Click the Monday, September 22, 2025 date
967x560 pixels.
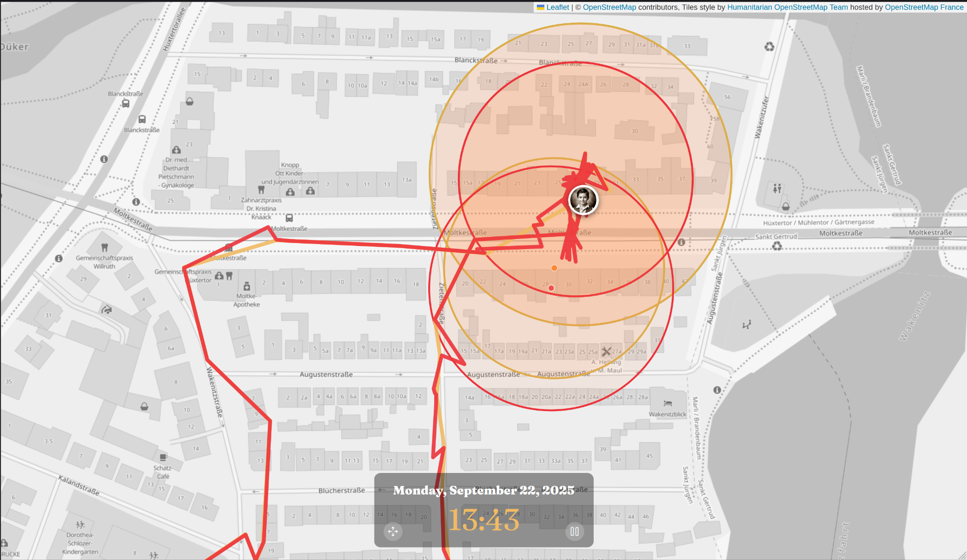point(483,490)
